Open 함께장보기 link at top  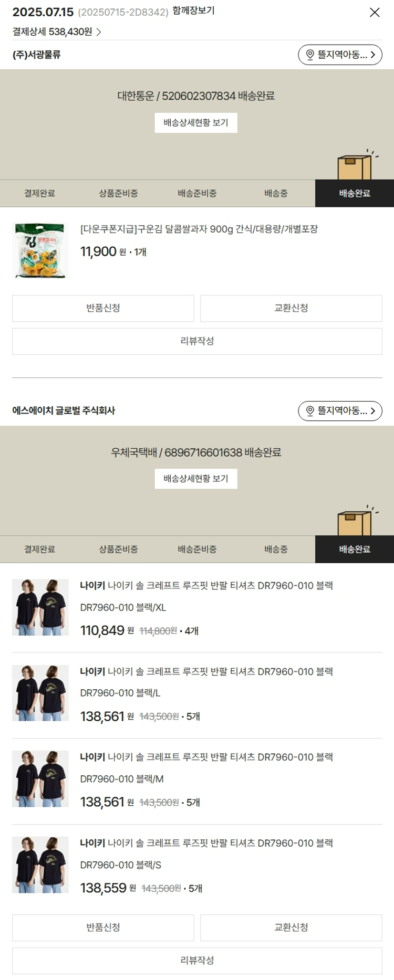193,10
